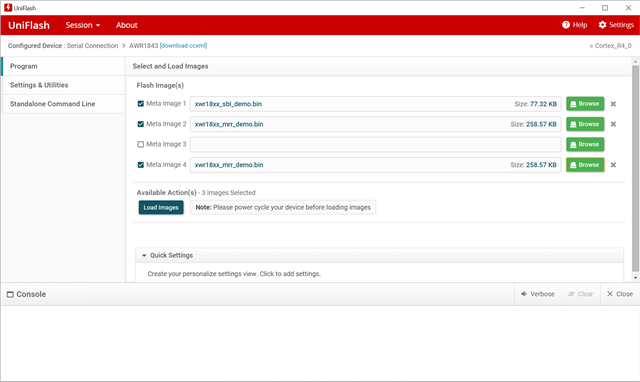Clear the console output
The height and width of the screenshot is (382, 640).
tap(580, 294)
